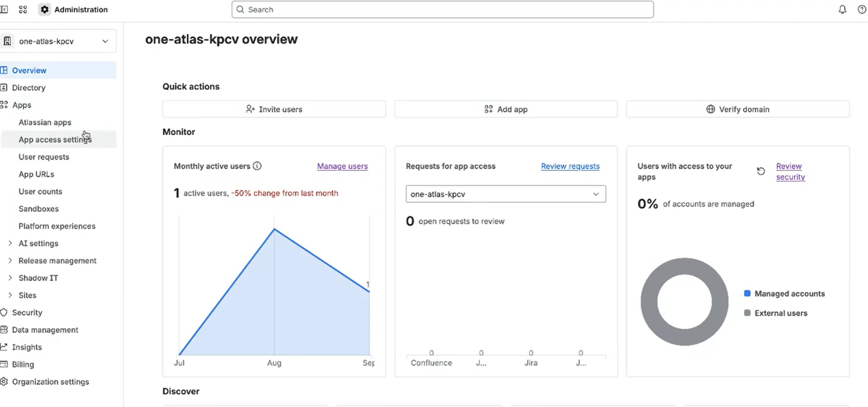The height and width of the screenshot is (407, 868).
Task: Open the help question mark icon
Action: pyautogui.click(x=862, y=9)
